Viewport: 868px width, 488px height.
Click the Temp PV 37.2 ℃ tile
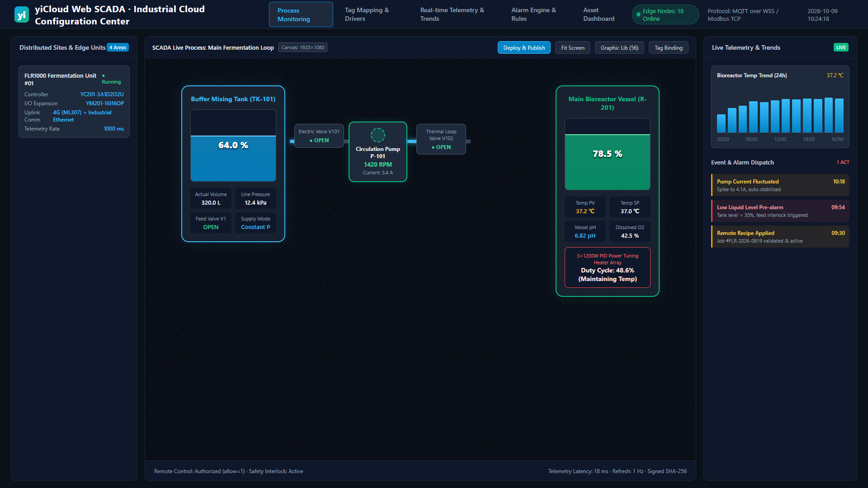pos(585,207)
